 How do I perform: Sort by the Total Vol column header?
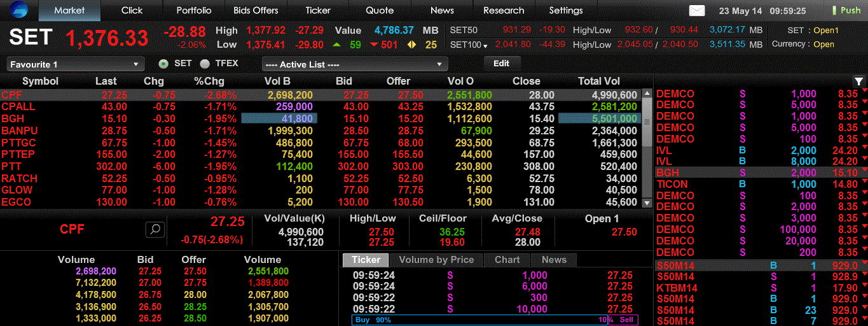[x=598, y=81]
